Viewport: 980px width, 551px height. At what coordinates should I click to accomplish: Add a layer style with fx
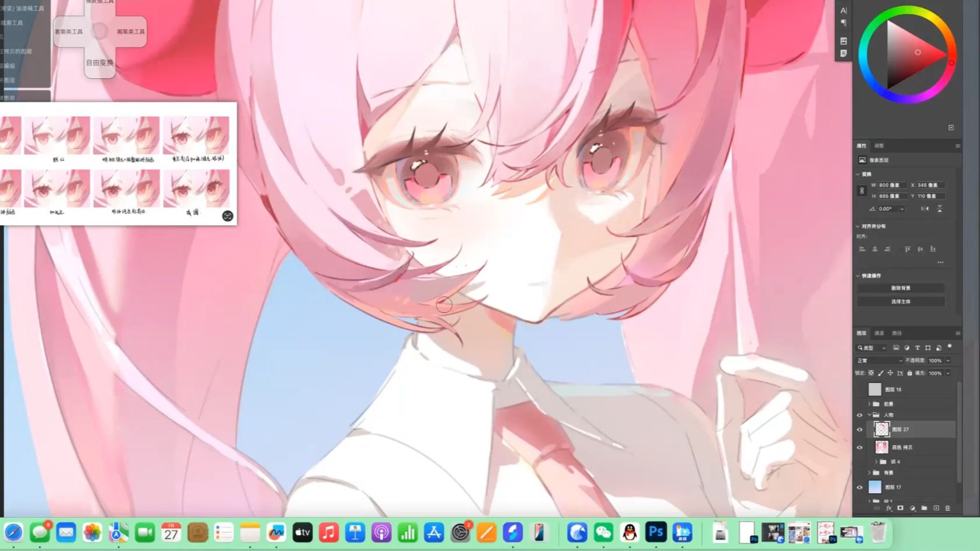889,508
